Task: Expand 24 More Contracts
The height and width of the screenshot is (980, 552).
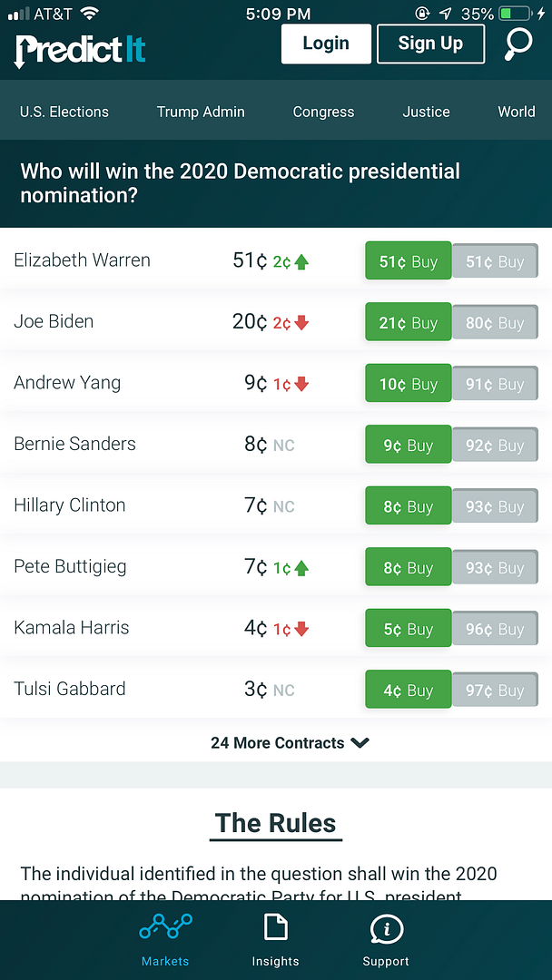Action: pos(290,742)
